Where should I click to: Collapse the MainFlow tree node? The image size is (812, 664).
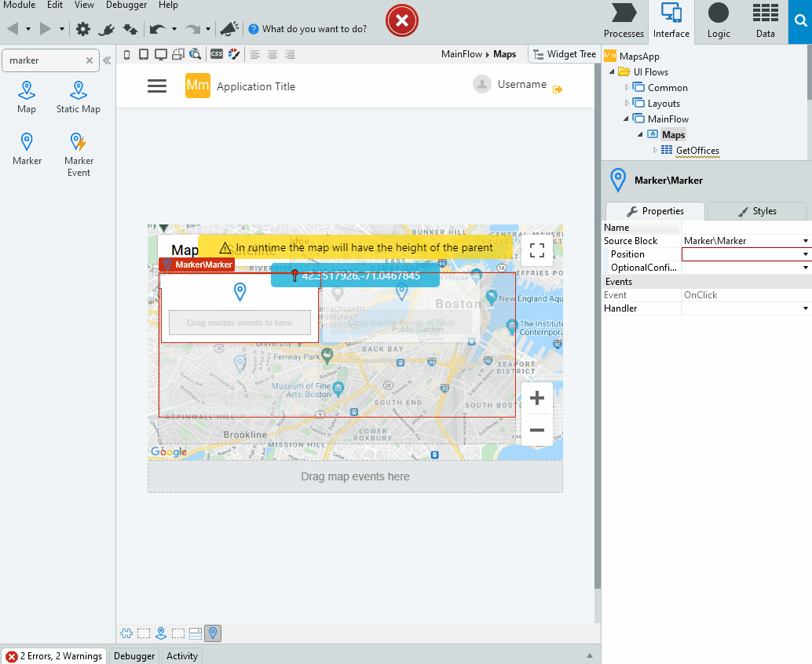point(625,119)
